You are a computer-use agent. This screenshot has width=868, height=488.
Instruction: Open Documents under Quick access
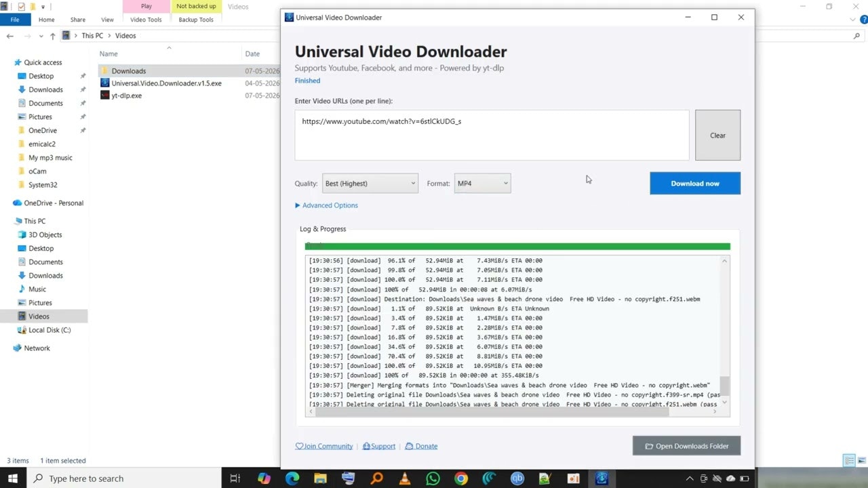[x=45, y=103]
